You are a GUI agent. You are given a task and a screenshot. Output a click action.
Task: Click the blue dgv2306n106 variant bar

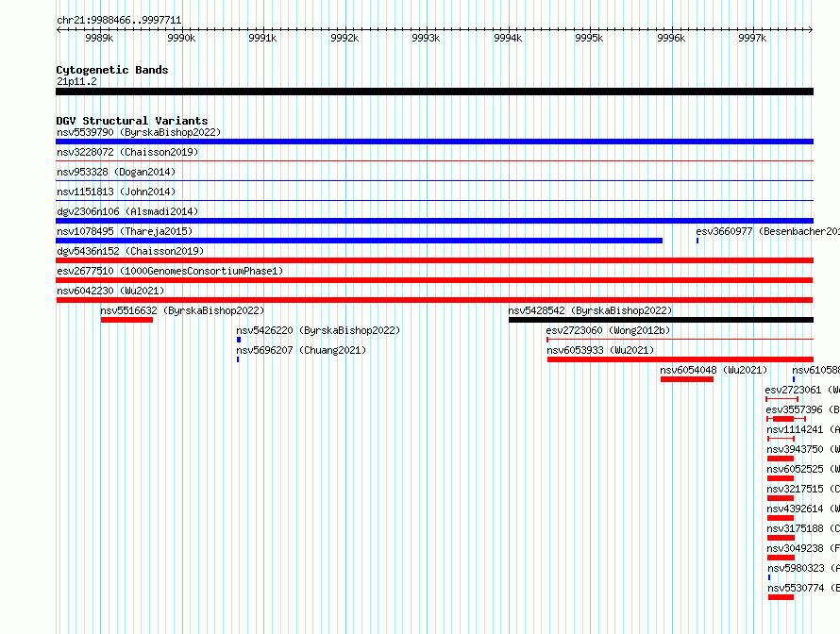coord(434,221)
